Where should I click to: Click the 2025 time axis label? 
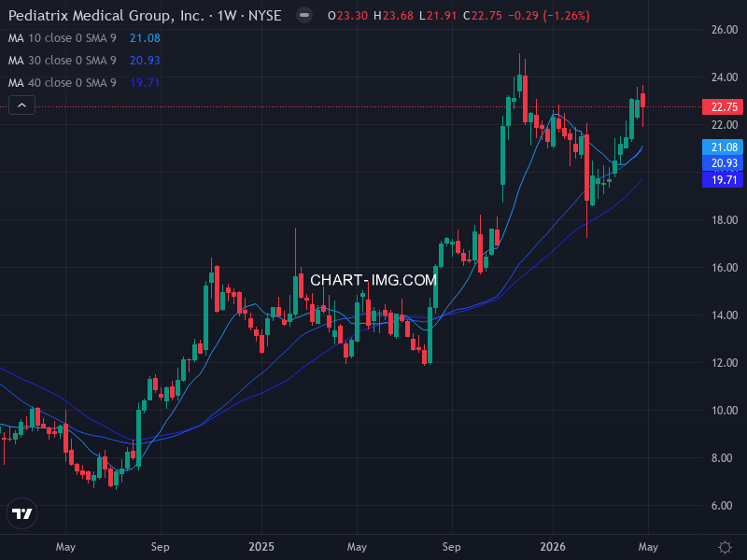click(x=261, y=547)
